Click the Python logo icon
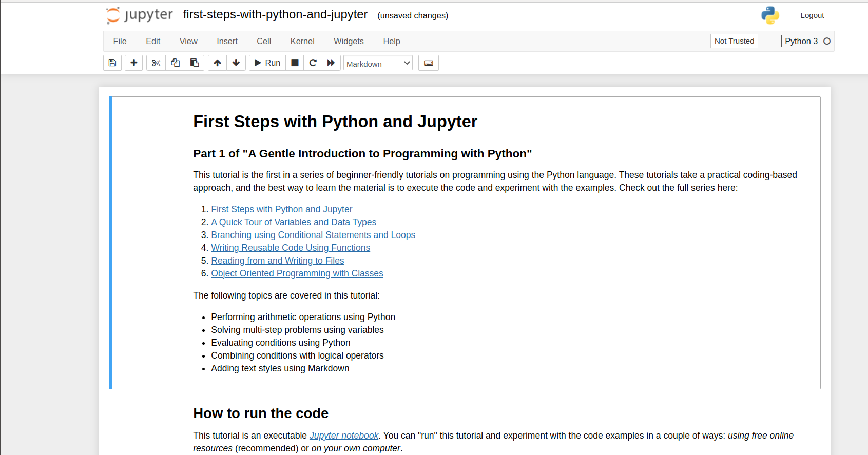868x455 pixels. pos(770,15)
